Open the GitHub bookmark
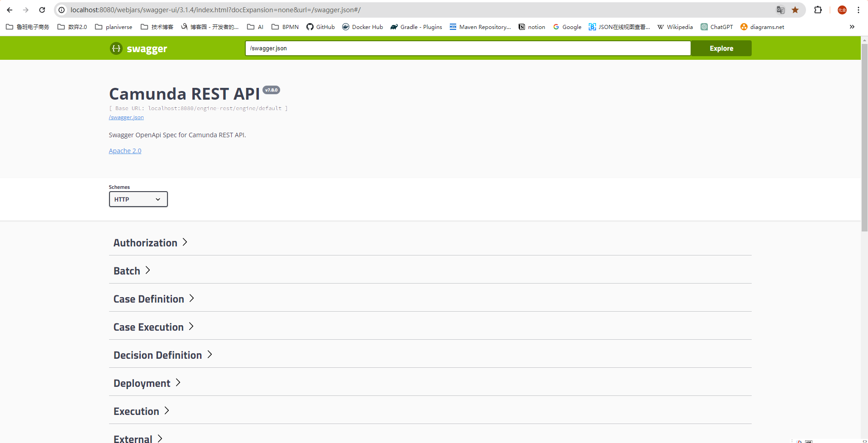Viewport: 868px width, 443px height. (x=320, y=27)
